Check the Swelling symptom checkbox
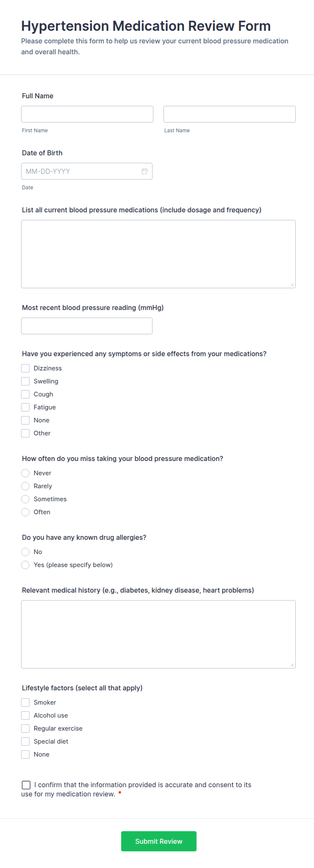The height and width of the screenshot is (868, 314). click(x=25, y=381)
